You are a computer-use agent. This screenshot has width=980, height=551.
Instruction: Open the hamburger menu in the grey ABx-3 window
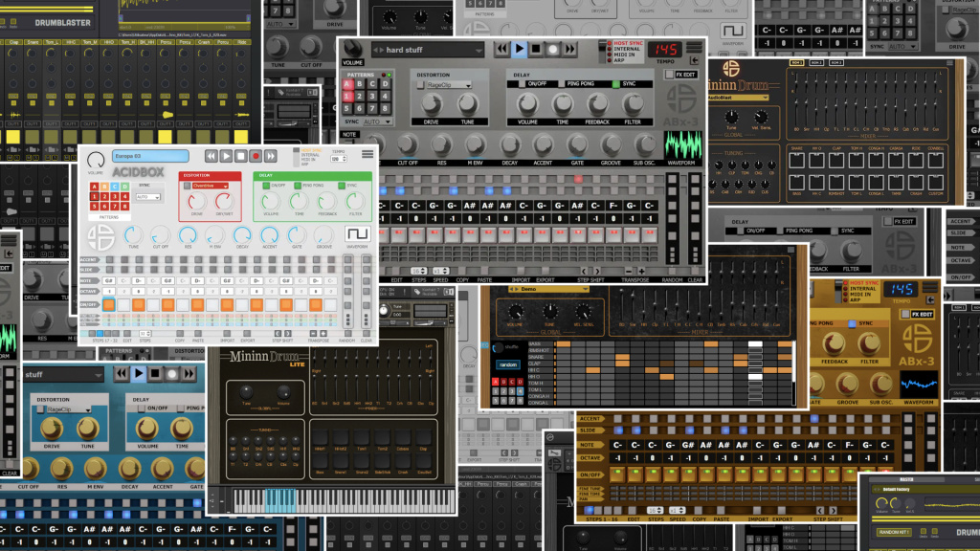coord(694,48)
